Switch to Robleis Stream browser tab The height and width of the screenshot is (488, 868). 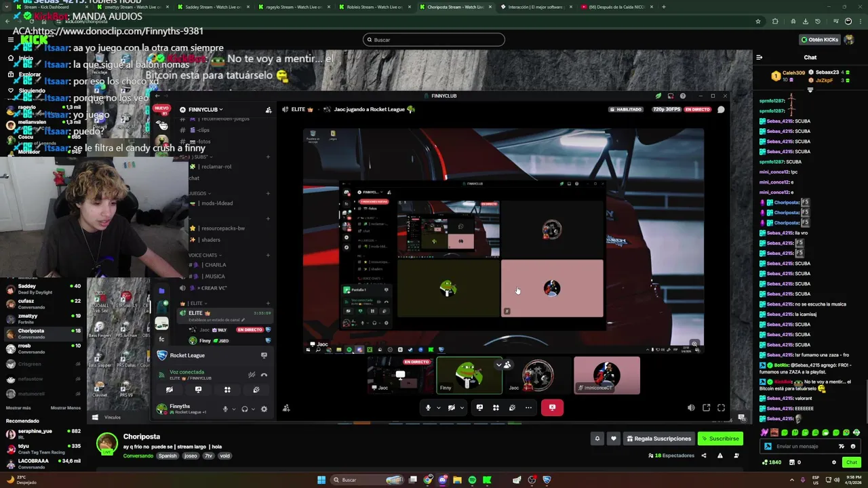point(374,7)
